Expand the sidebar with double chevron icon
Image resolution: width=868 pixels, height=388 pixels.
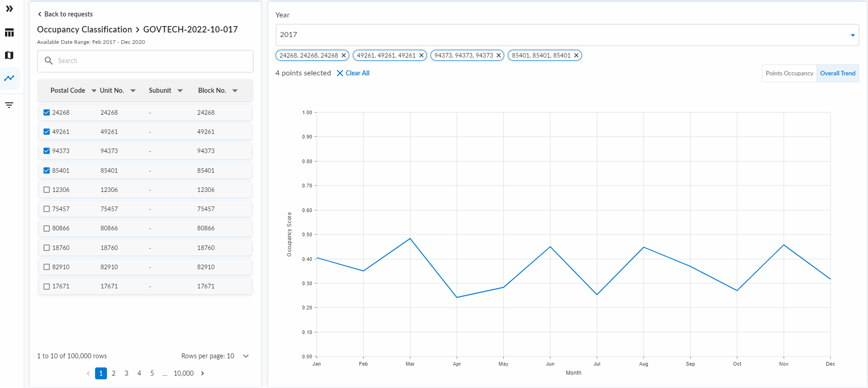[9, 9]
